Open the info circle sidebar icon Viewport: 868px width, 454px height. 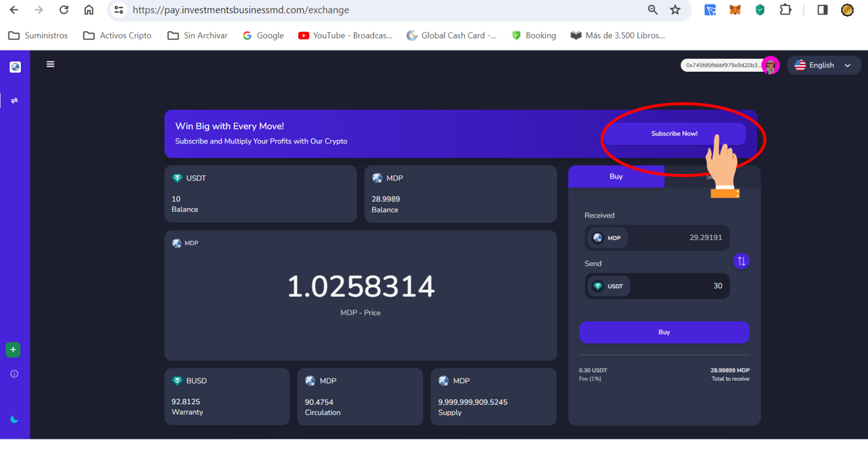(14, 374)
